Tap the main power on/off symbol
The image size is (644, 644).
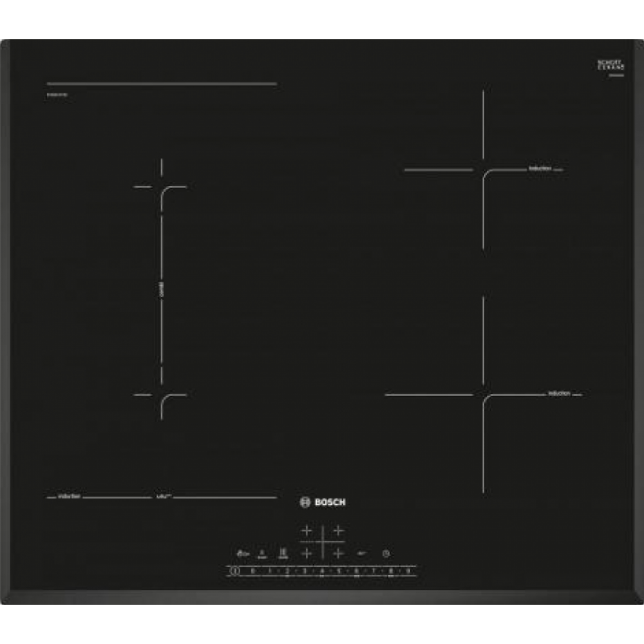(x=234, y=571)
